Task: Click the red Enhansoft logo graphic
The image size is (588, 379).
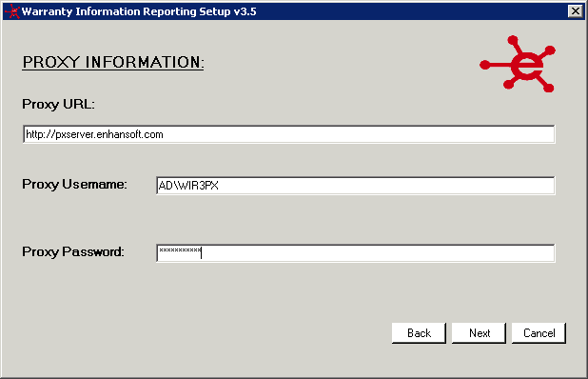Action: (518, 64)
